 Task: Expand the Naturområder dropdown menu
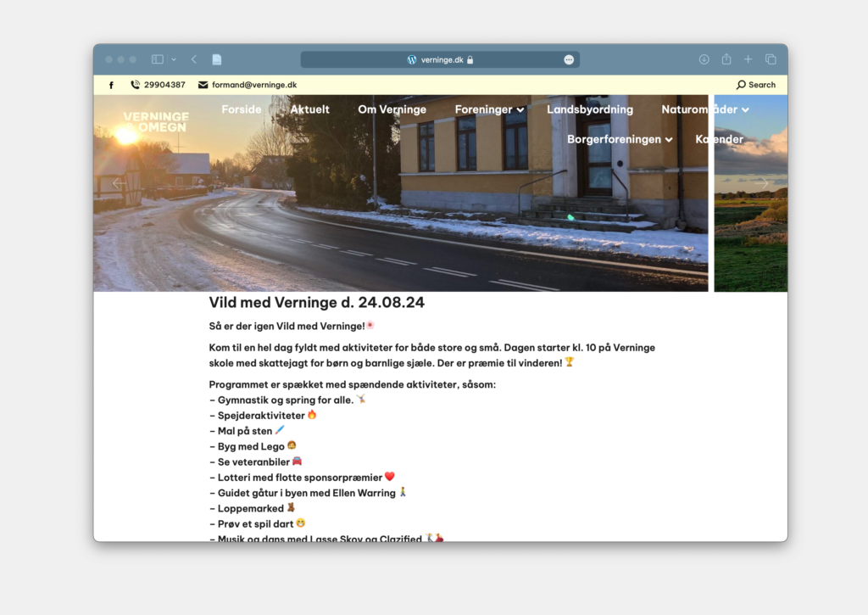click(x=704, y=109)
